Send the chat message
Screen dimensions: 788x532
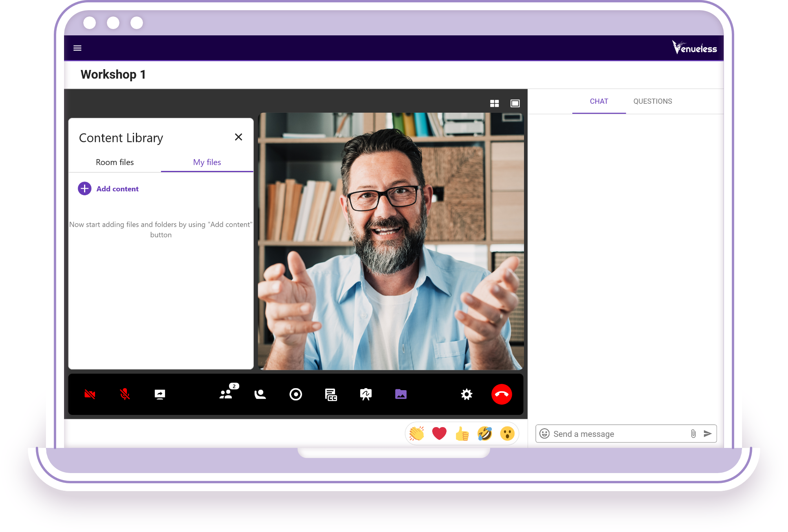click(x=708, y=433)
